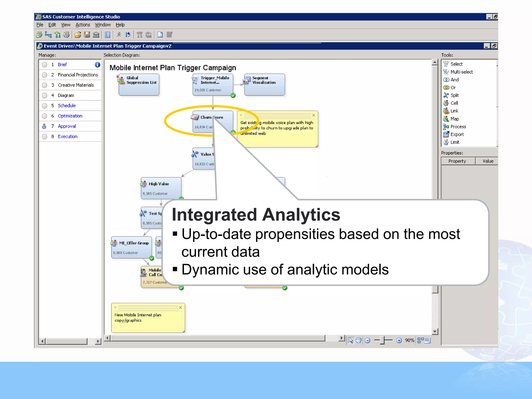532x399 pixels.
Task: Open the Execution link
Action: pos(68,136)
